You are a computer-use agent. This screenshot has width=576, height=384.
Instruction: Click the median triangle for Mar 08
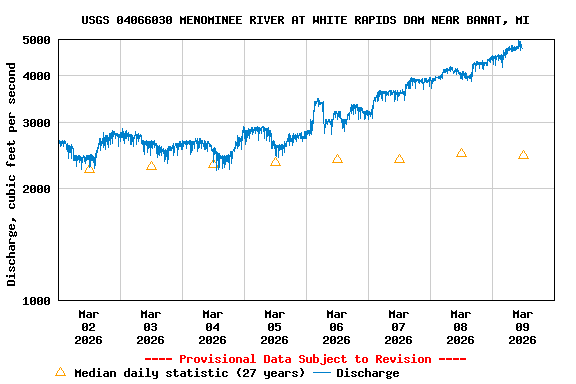(x=461, y=152)
